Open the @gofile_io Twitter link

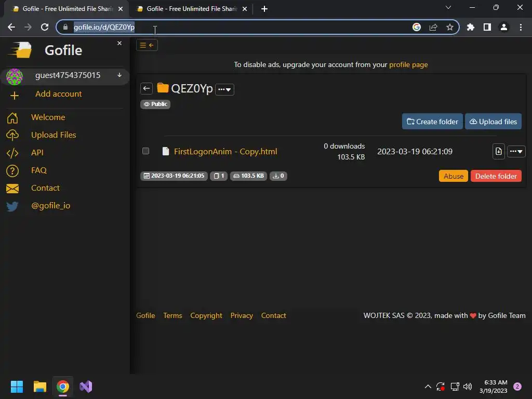coord(50,205)
